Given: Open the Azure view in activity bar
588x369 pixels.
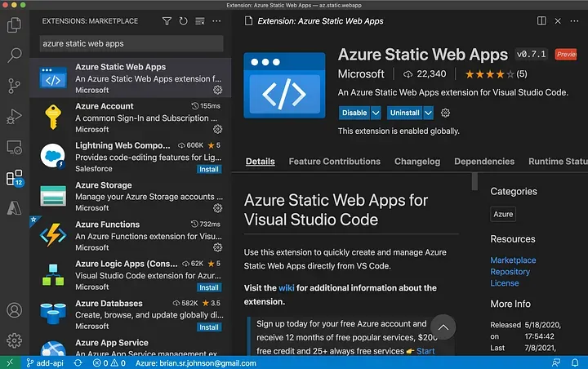Looking at the screenshot, I should coord(14,207).
